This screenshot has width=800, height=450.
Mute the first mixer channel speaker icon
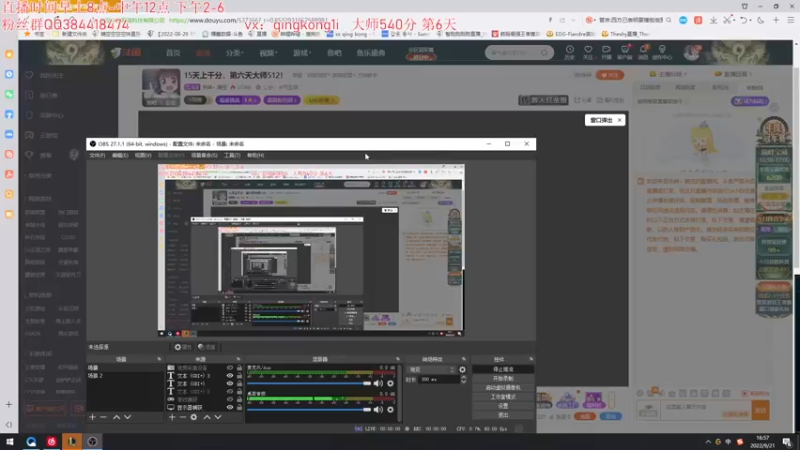[x=378, y=383]
